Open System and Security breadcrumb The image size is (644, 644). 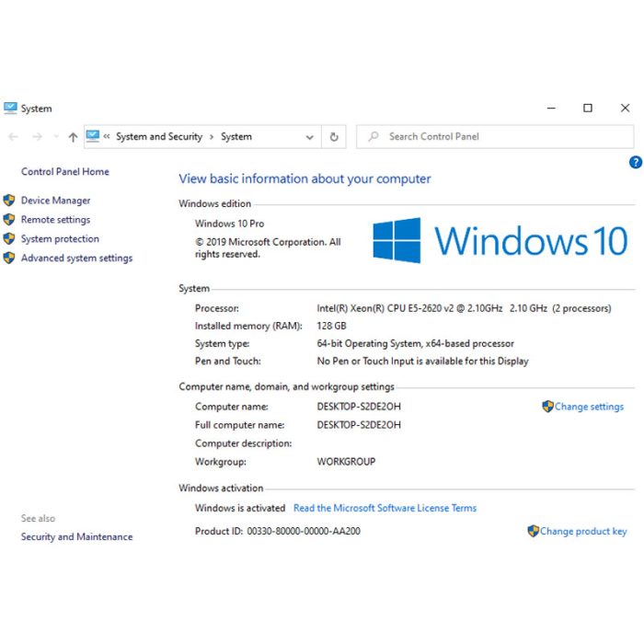pos(159,136)
